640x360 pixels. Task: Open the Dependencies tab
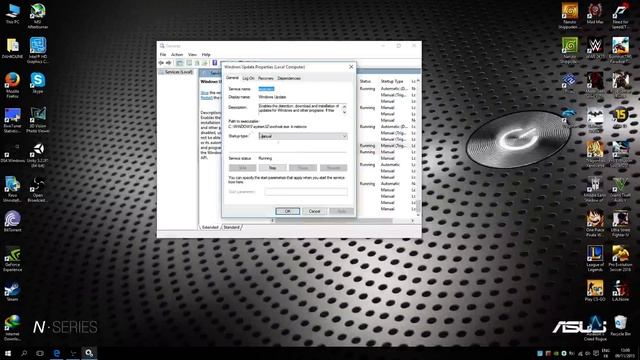pos(289,78)
